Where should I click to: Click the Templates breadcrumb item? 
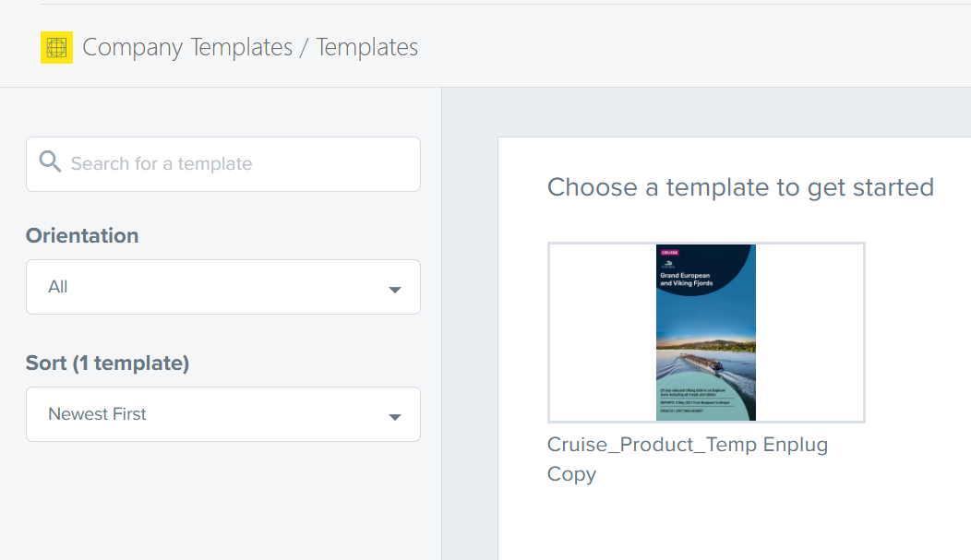tap(366, 47)
